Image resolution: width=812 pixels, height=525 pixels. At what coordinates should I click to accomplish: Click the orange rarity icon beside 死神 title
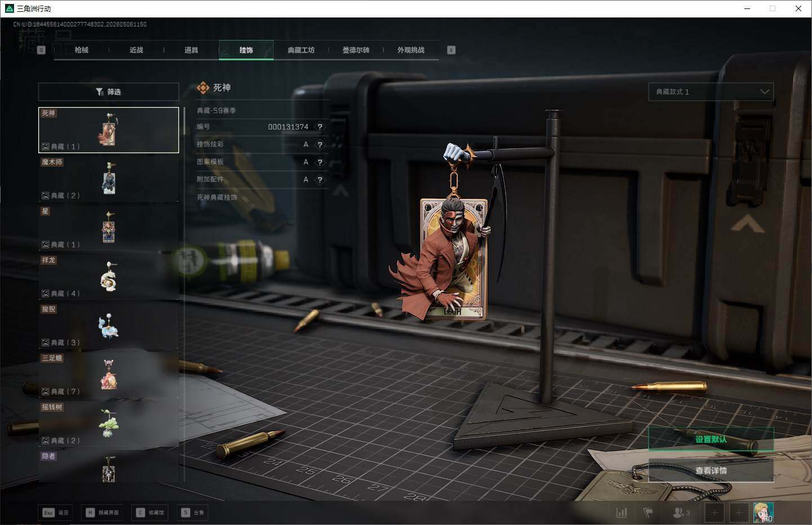coord(203,88)
